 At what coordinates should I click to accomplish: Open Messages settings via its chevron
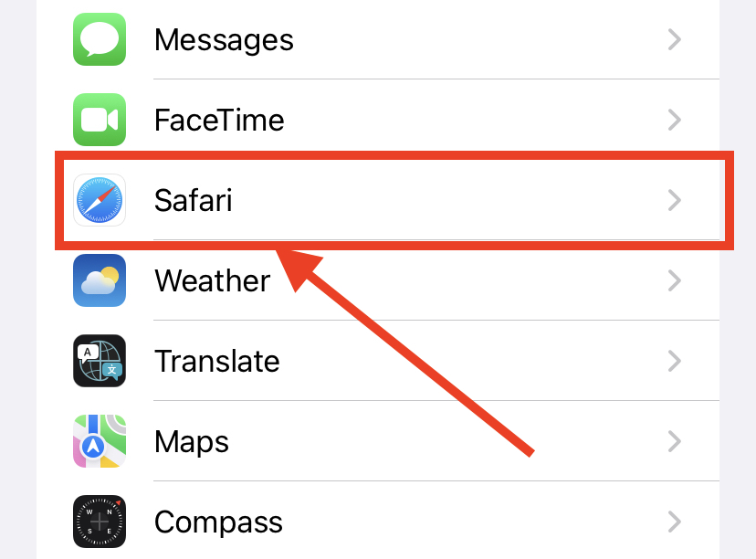point(675,39)
